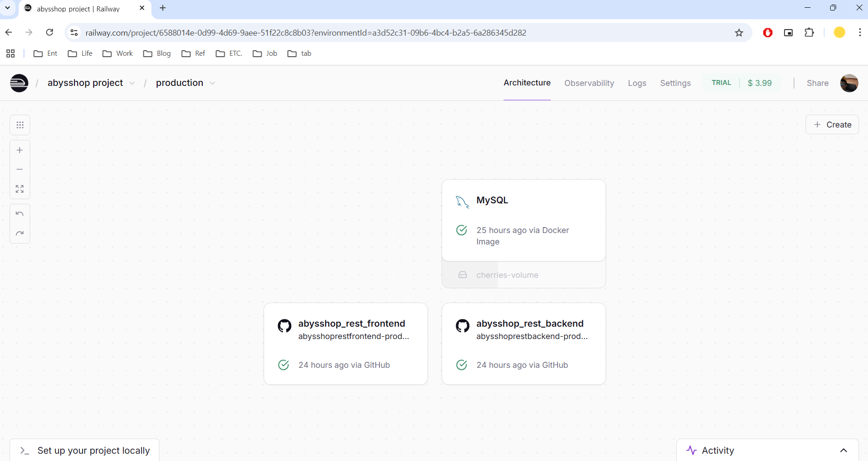The image size is (868, 461).
Task: Click the TRIAL badge
Action: [x=721, y=83]
